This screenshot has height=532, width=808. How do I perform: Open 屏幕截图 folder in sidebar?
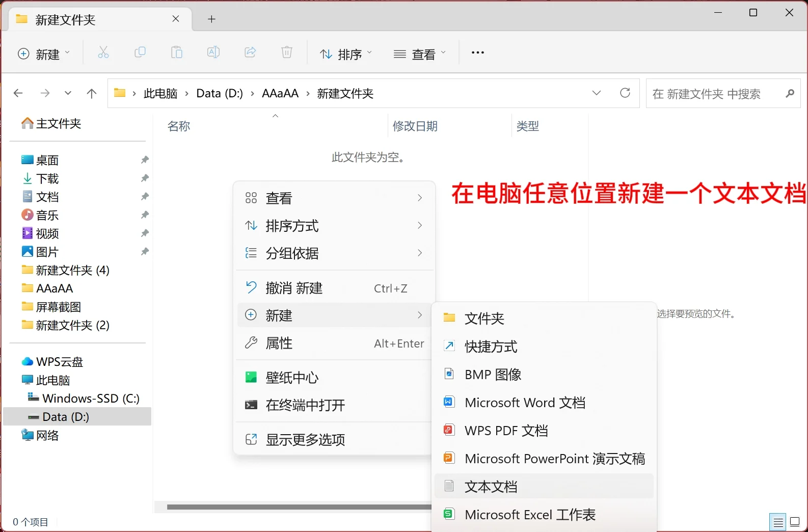[51, 307]
